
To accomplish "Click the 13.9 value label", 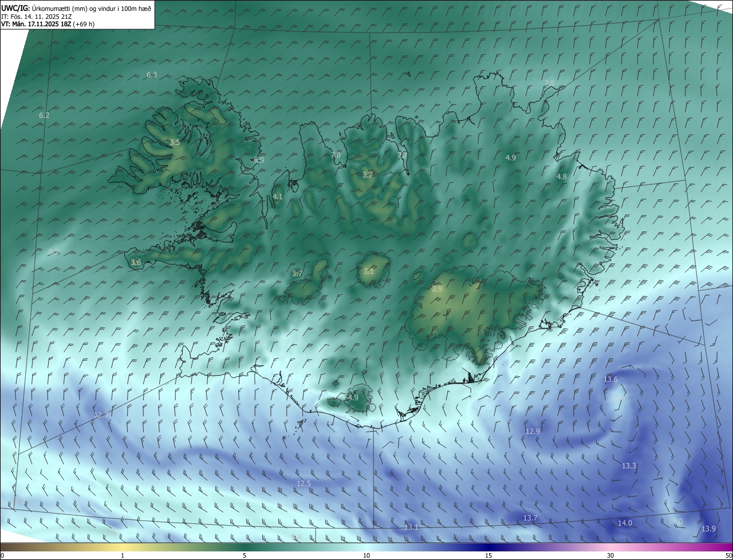I will click(709, 529).
